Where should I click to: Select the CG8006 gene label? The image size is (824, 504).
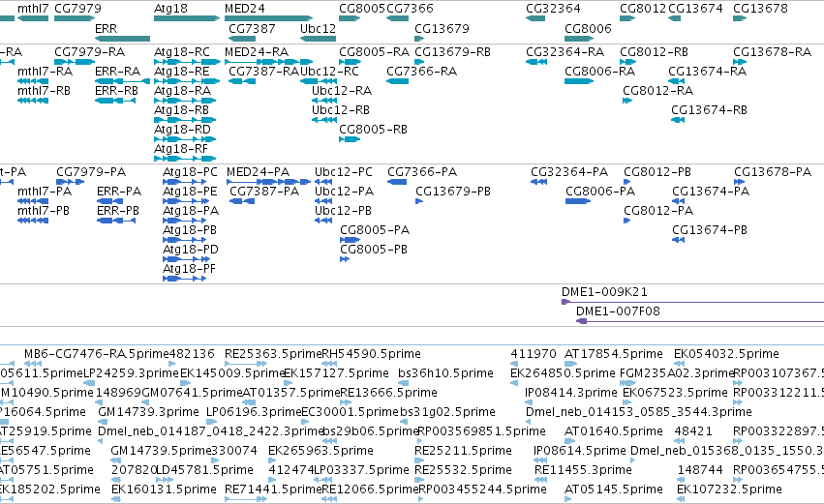tap(588, 28)
